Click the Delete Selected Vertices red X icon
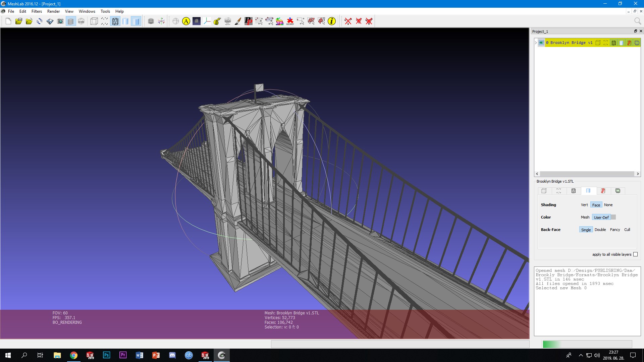This screenshot has width=644, height=362. point(348,21)
